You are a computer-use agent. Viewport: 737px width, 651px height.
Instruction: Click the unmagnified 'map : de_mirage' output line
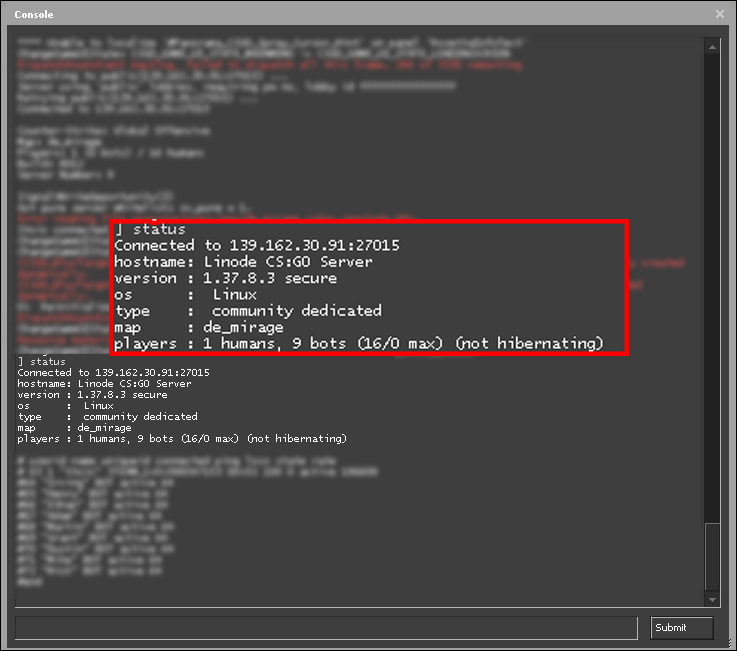coord(74,428)
